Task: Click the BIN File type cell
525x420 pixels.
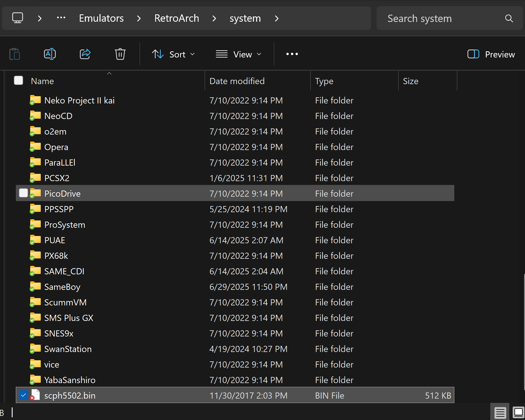Action: [330, 395]
